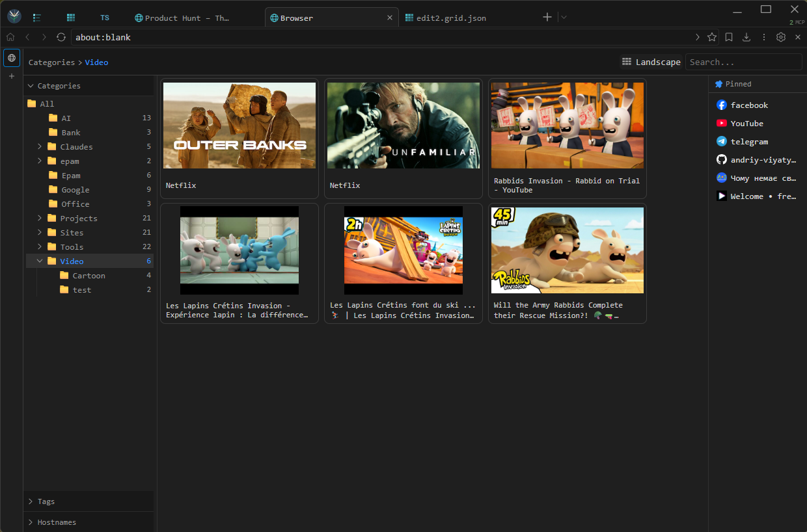Switch to the TS tab

coord(105,18)
